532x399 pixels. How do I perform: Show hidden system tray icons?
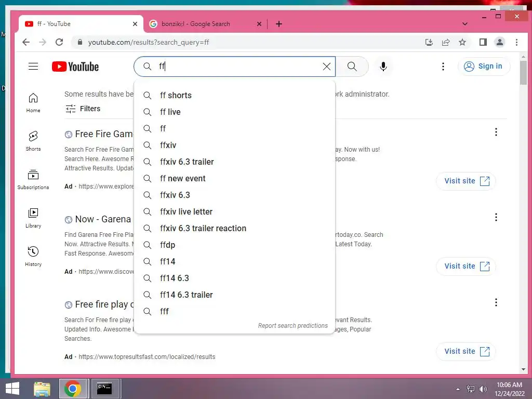pyautogui.click(x=458, y=389)
